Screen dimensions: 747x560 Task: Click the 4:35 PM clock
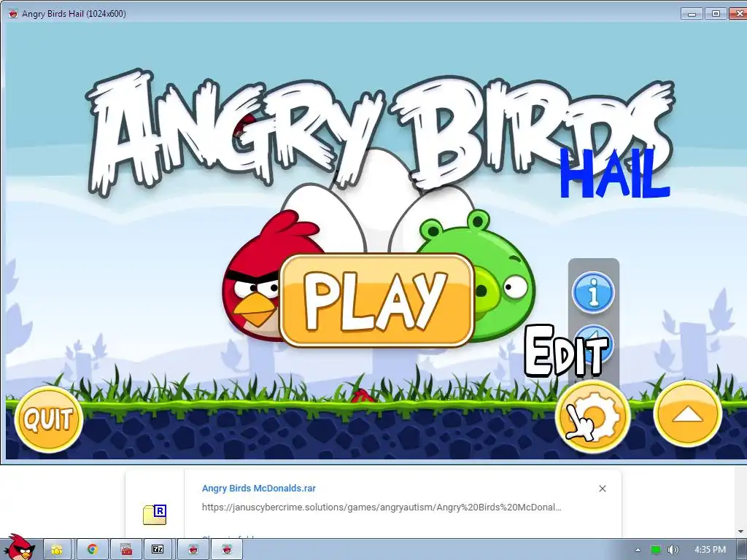tap(711, 550)
